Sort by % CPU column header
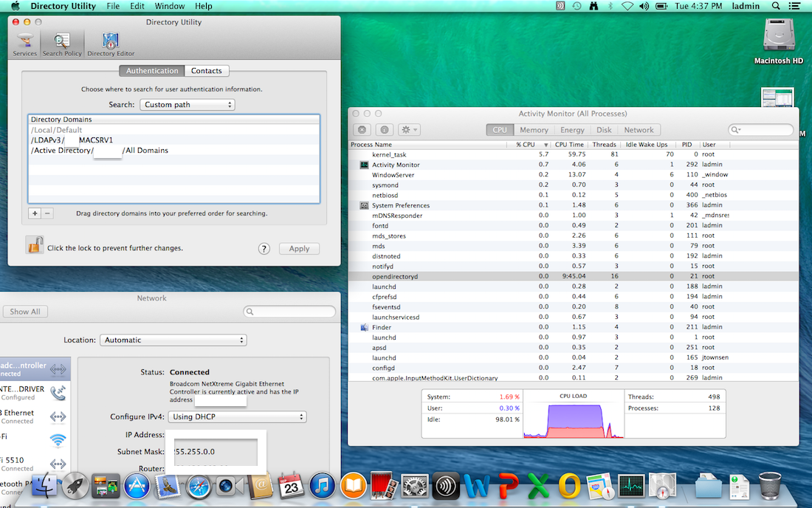Screen dimensions: 812x508 pos(529,145)
